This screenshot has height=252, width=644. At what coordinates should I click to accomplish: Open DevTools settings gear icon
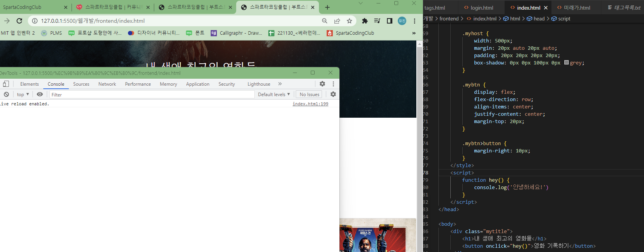[x=322, y=84]
